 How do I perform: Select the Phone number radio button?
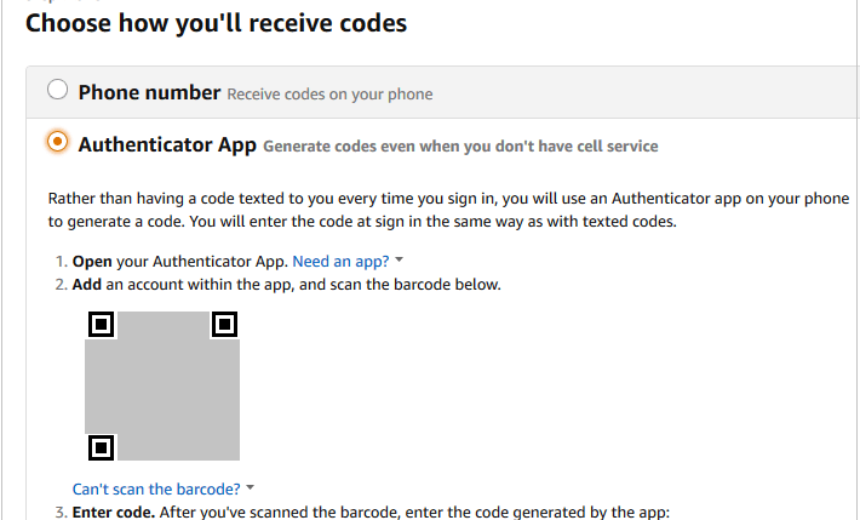pos(58,91)
